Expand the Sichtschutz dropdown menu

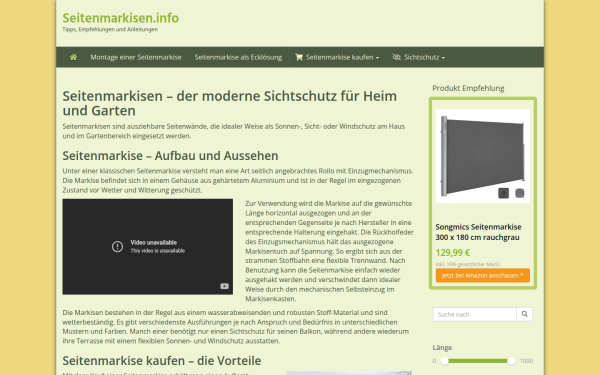[419, 57]
